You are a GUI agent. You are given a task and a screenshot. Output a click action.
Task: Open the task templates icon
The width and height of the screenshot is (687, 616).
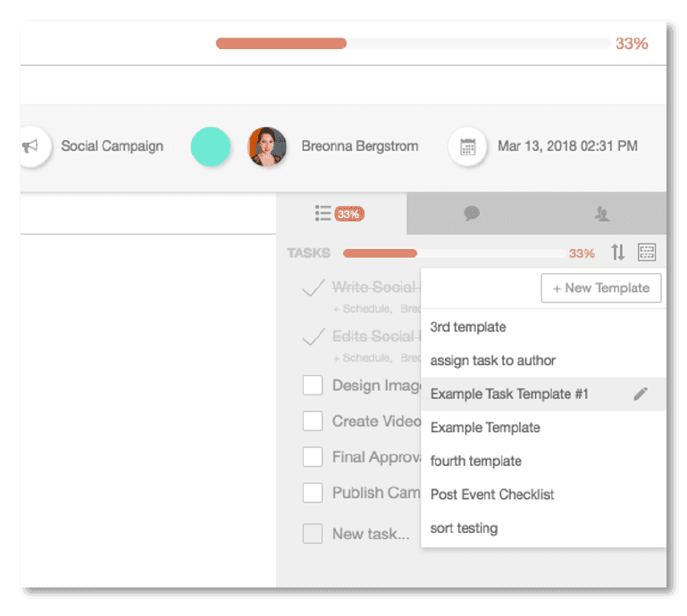point(647,253)
